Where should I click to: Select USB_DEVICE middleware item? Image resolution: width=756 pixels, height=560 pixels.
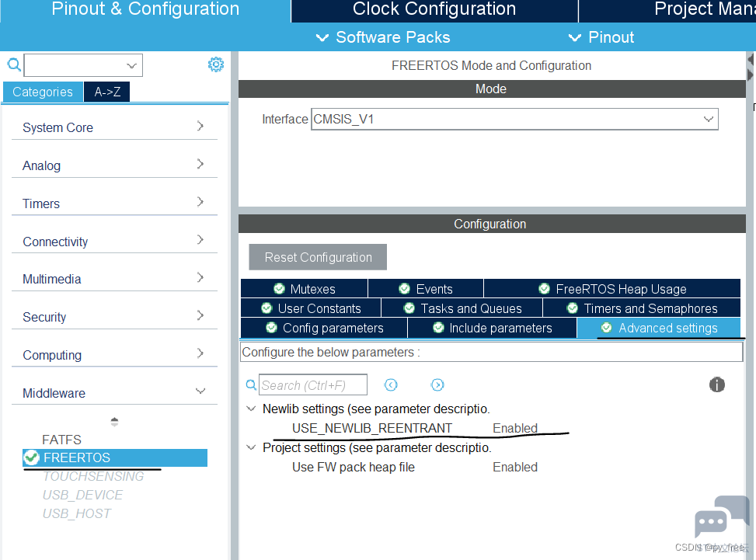pos(82,495)
